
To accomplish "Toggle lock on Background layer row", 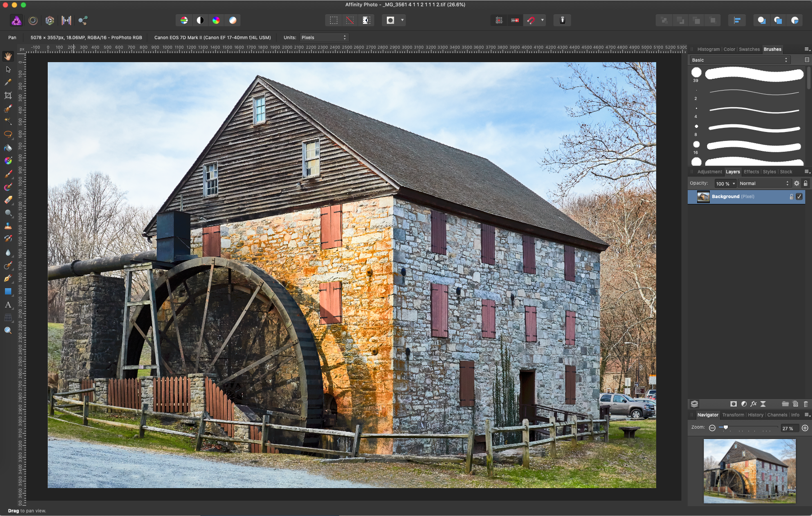I will (x=791, y=196).
